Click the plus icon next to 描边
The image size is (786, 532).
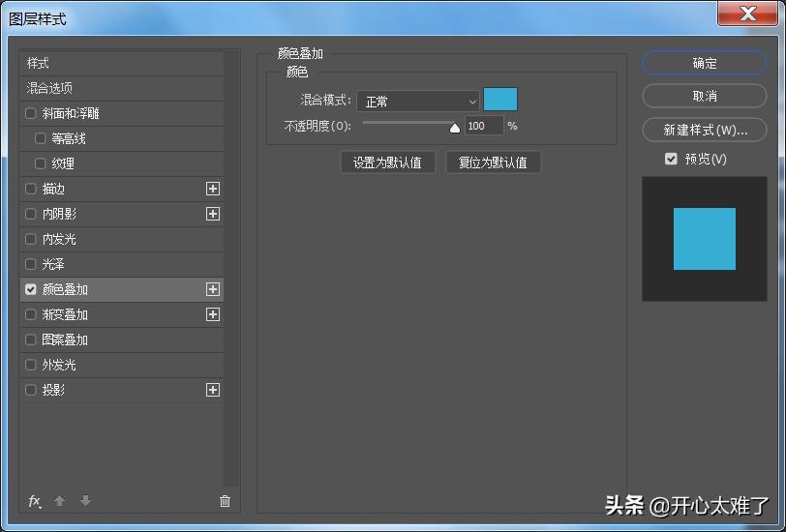click(x=213, y=189)
